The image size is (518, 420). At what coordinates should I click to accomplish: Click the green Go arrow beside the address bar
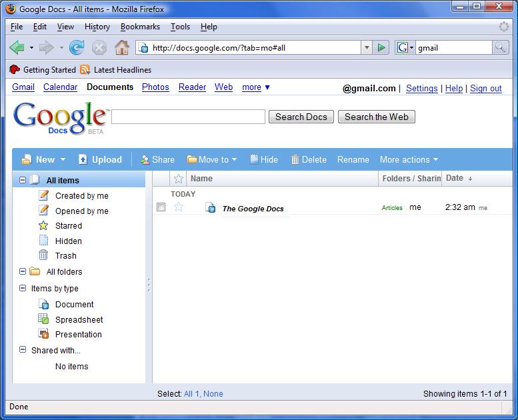pyautogui.click(x=381, y=47)
